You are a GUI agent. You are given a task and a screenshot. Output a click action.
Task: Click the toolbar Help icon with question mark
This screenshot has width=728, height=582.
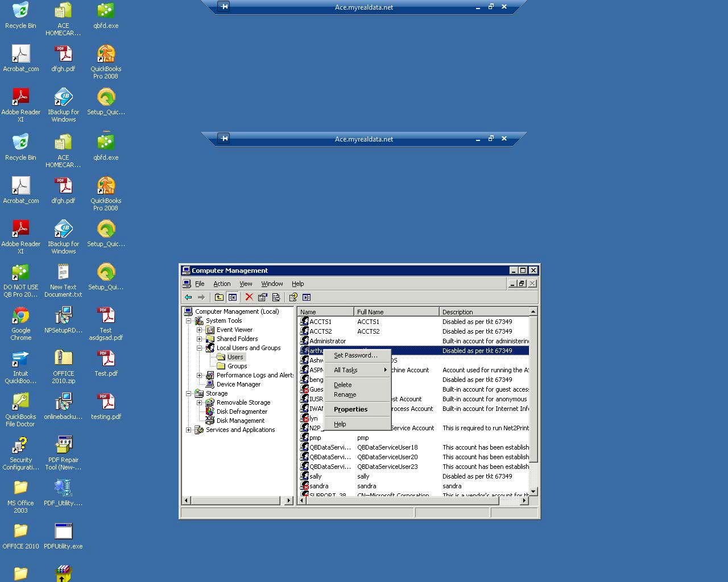[x=293, y=297]
